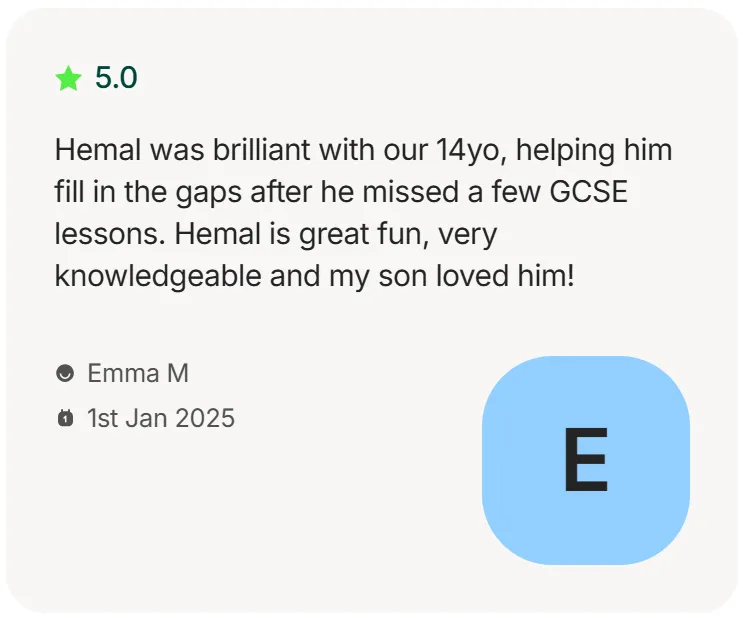Click the line 'fill in the gaps after'
Viewport: 743px width, 618px height.
pos(341,192)
